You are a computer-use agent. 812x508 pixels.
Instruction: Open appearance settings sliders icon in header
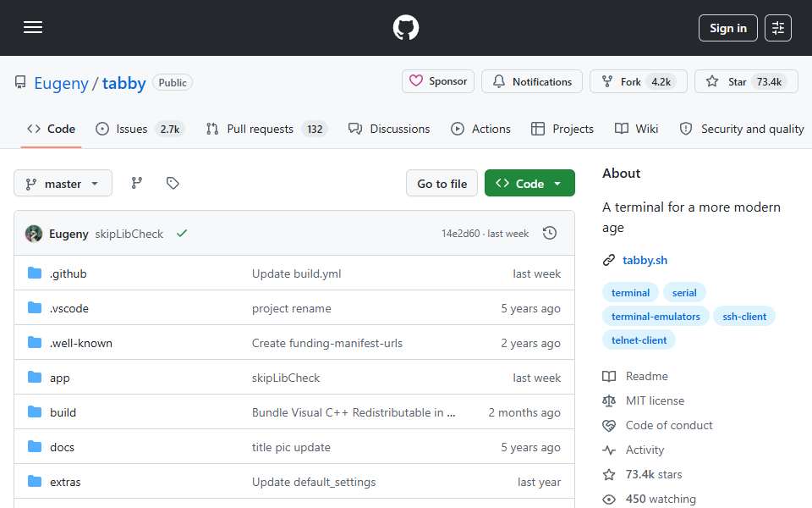[x=778, y=28]
